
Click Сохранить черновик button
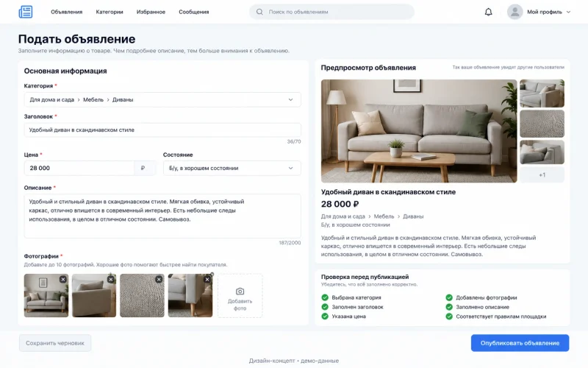click(55, 343)
